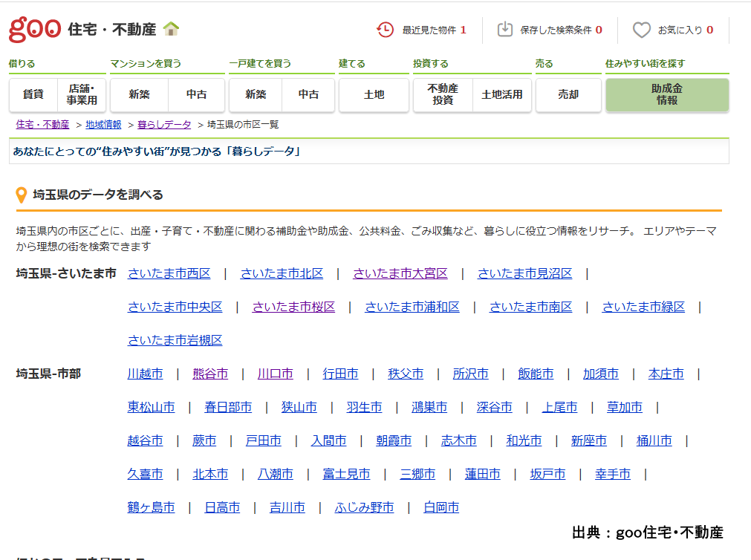751x560 pixels.
Task: Go to 地域情報 breadcrumb link
Action: [x=103, y=125]
